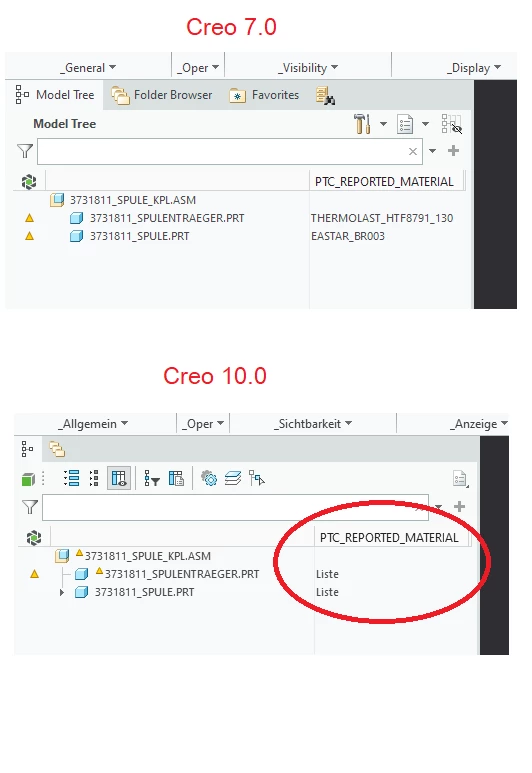The height and width of the screenshot is (773, 532).
Task: Click the collapse all tree icon in Creo 10.0
Action: pyautogui.click(x=94, y=478)
